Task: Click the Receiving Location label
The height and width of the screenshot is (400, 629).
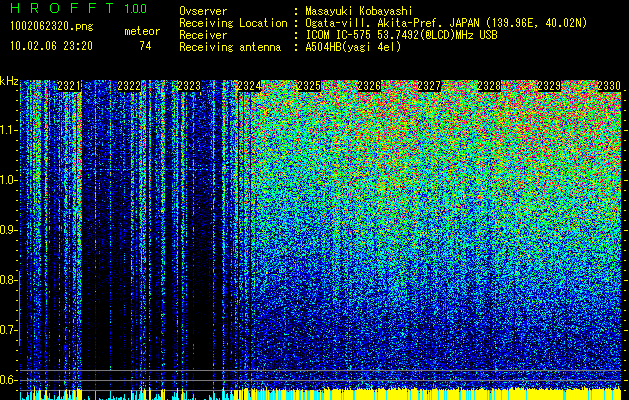Action: [233, 23]
